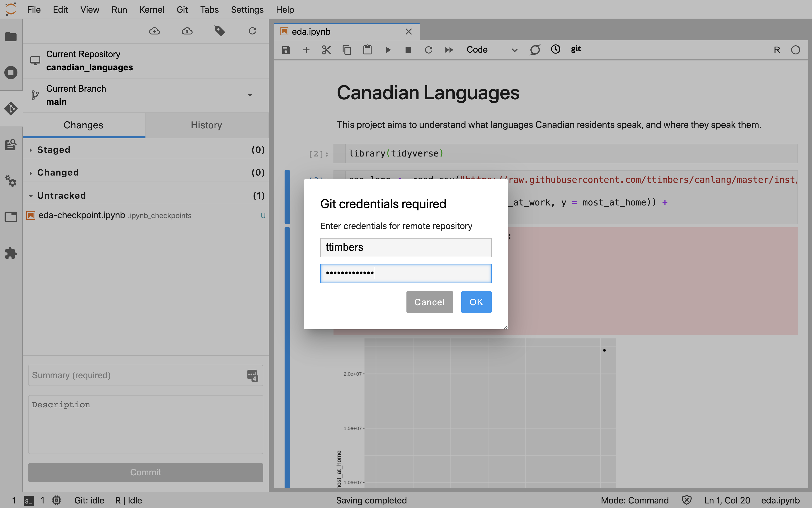This screenshot has width=812, height=508.
Task: Select the Git sidebar icon
Action: (x=11, y=109)
